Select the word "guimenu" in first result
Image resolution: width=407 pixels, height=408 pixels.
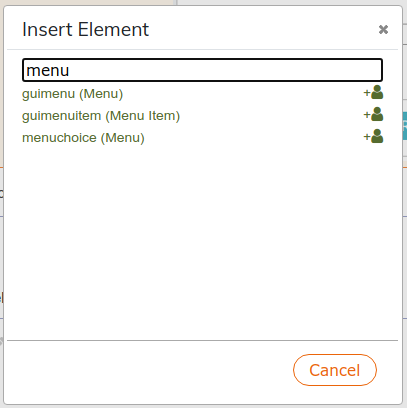pos(48,94)
